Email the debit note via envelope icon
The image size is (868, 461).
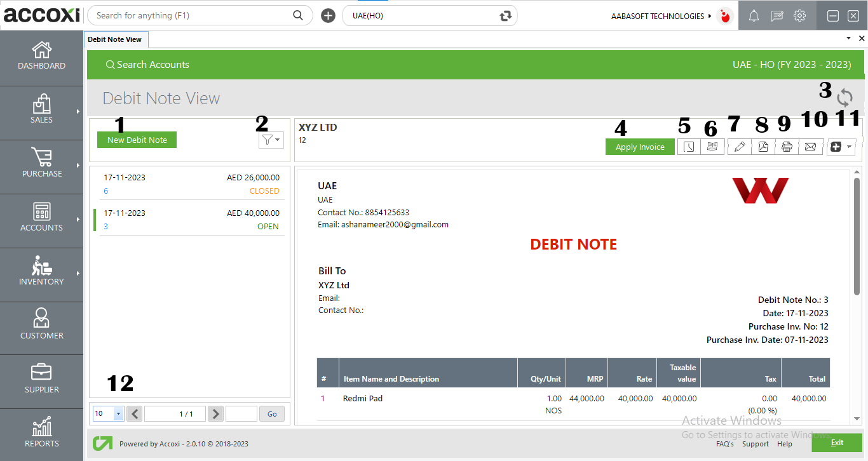(x=811, y=147)
